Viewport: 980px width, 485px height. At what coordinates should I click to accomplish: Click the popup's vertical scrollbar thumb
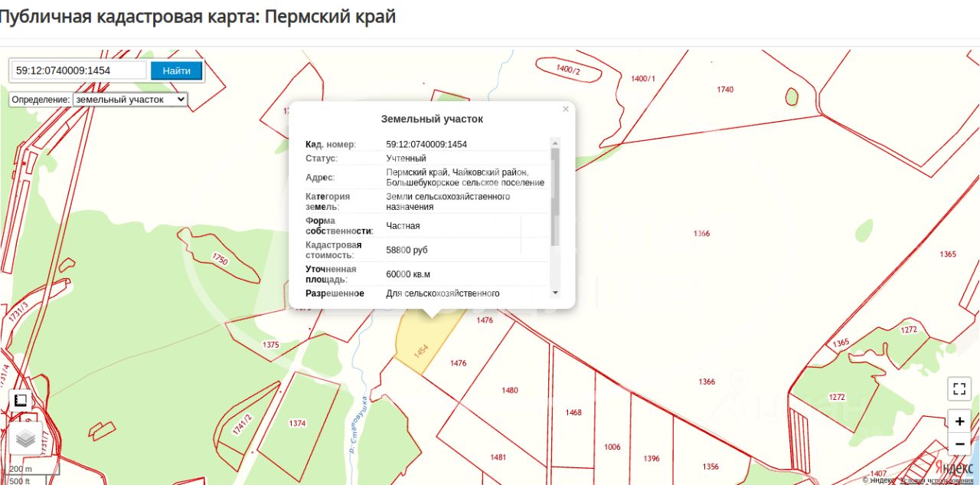click(555, 197)
